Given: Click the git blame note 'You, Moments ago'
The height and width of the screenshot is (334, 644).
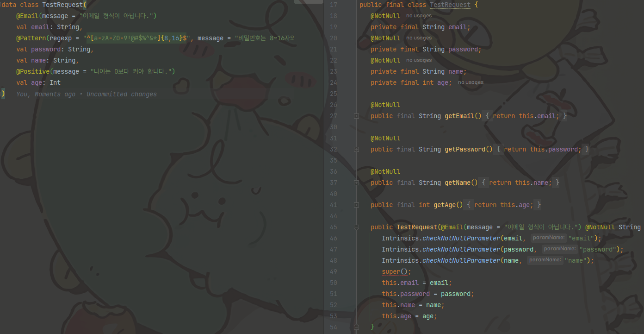Looking at the screenshot, I should tap(46, 94).
